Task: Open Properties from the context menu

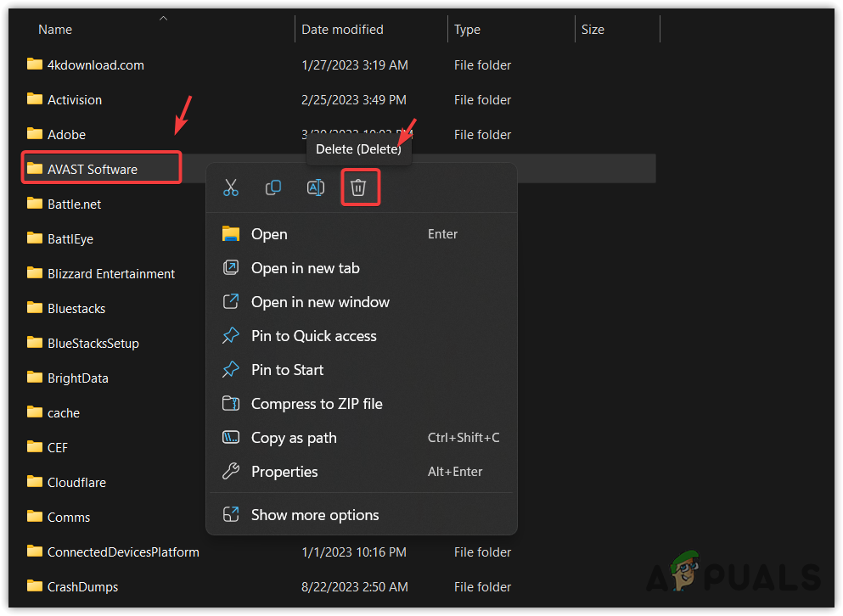Action: point(362,472)
